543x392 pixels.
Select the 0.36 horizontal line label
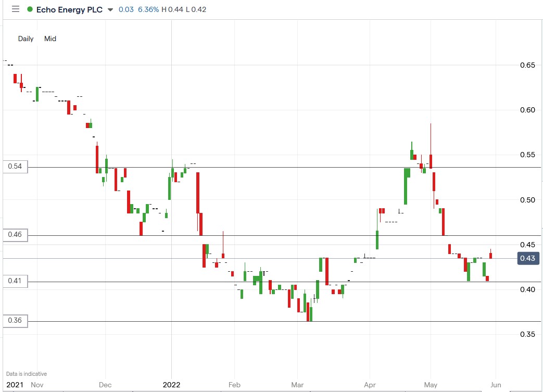tap(15, 320)
